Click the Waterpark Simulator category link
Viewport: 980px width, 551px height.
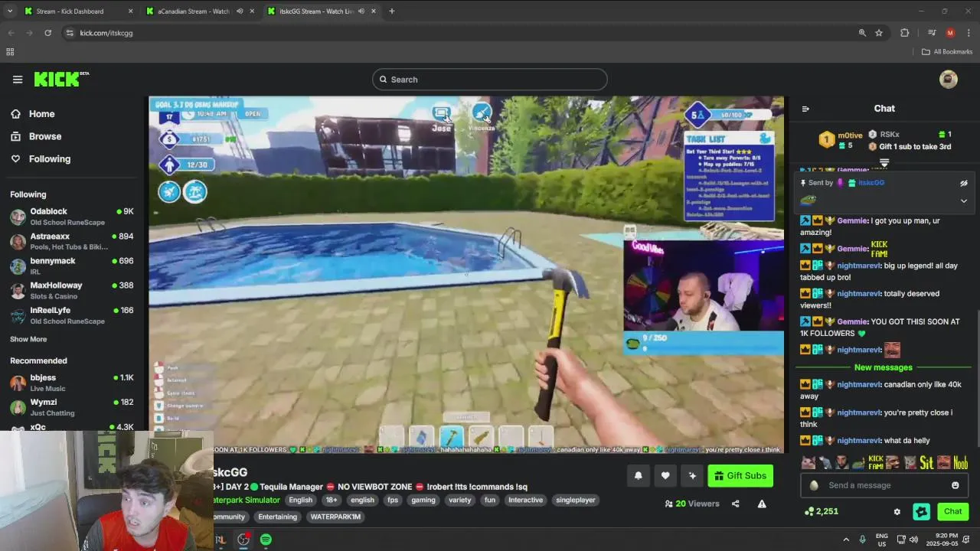pos(247,500)
